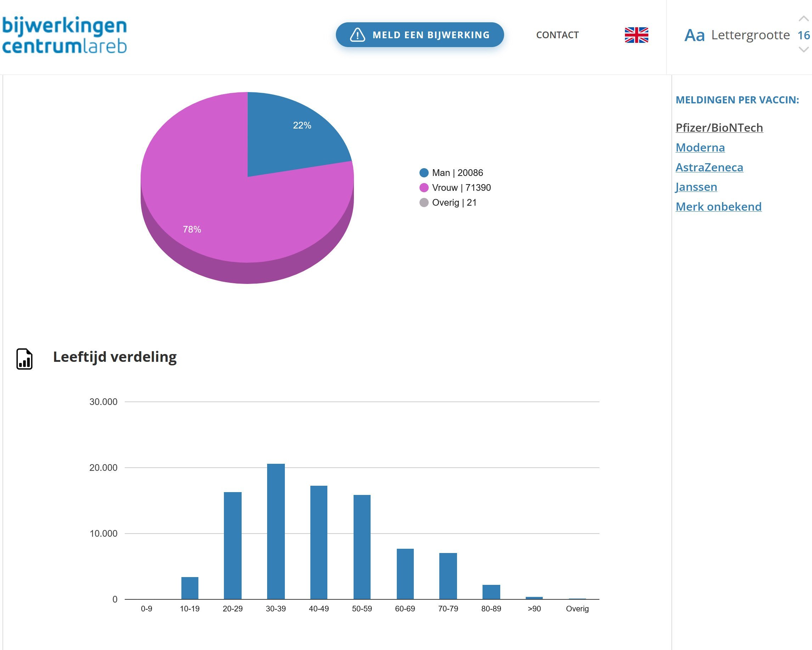This screenshot has height=650, width=812.
Task: Open the Moderna reports link
Action: [x=700, y=148]
